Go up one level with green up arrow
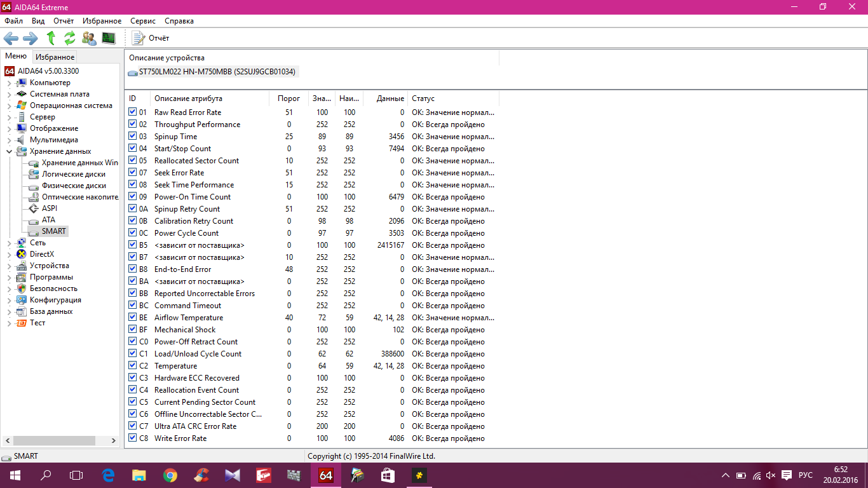 click(x=51, y=38)
